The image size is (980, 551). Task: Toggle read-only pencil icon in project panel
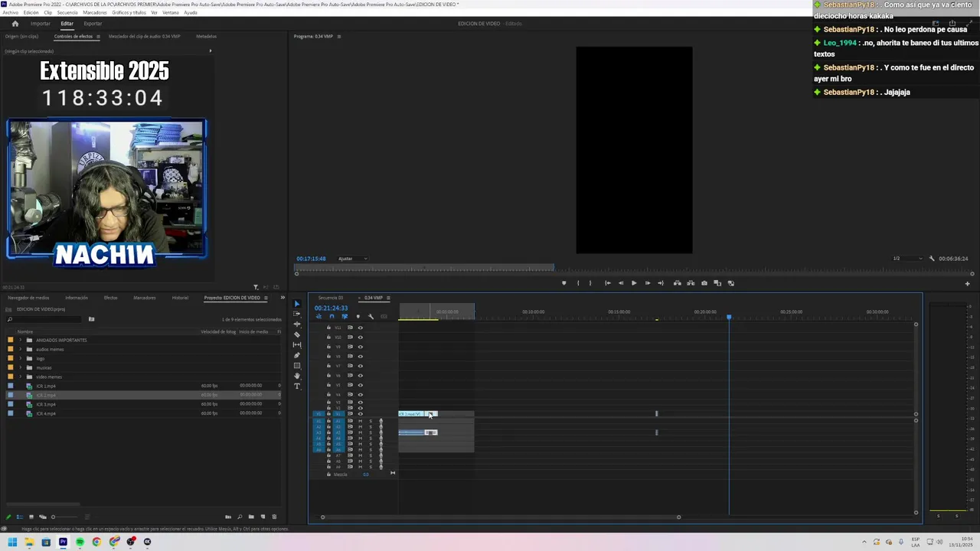tap(8, 517)
